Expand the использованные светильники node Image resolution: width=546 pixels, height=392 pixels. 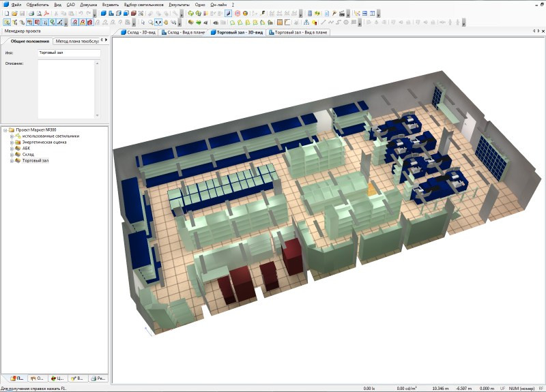(x=12, y=136)
